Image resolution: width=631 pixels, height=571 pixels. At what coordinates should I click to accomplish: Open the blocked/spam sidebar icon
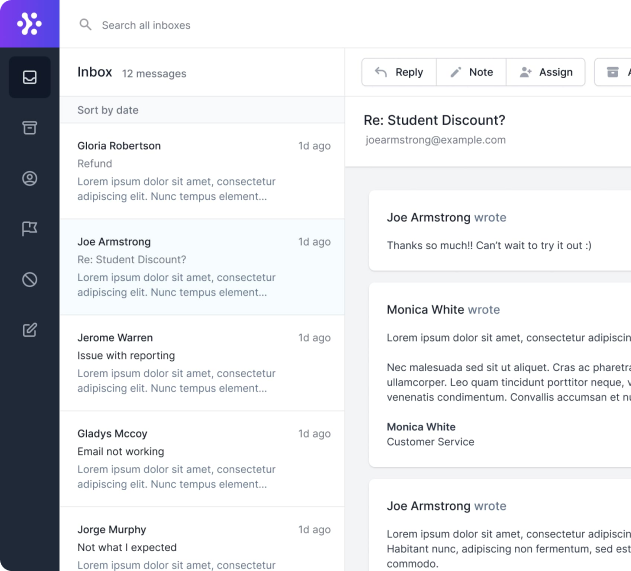coord(30,280)
